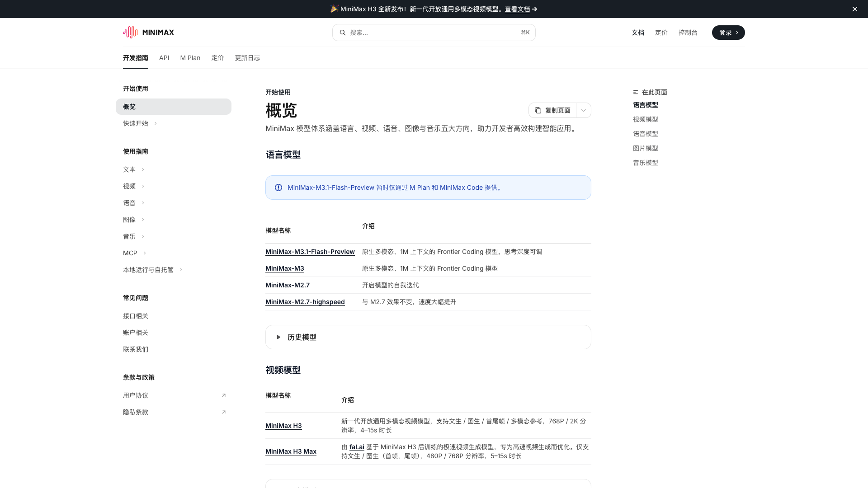Open 用户协议 external link arrow icon

[x=224, y=395]
